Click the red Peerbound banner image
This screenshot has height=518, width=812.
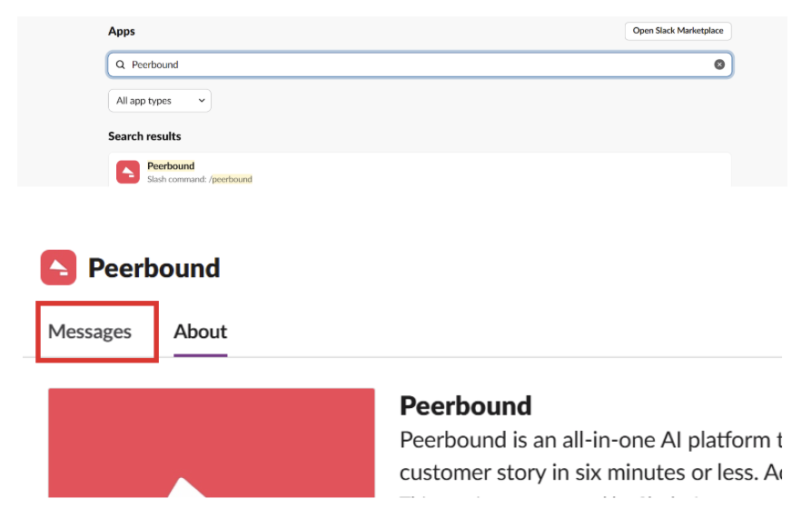tap(212, 443)
